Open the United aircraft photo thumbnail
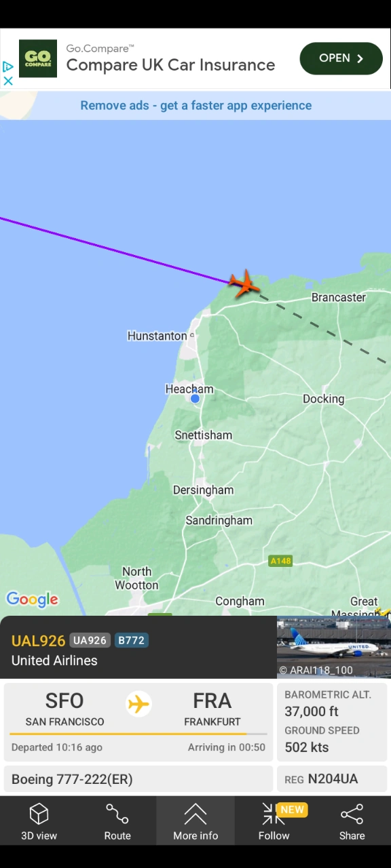The image size is (391, 868). click(x=334, y=647)
